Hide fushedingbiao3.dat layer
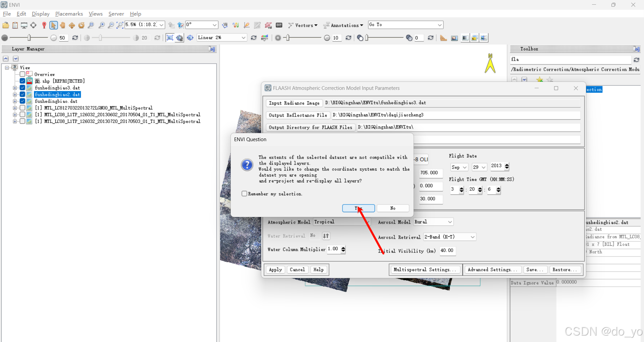The image size is (644, 342). click(x=22, y=88)
